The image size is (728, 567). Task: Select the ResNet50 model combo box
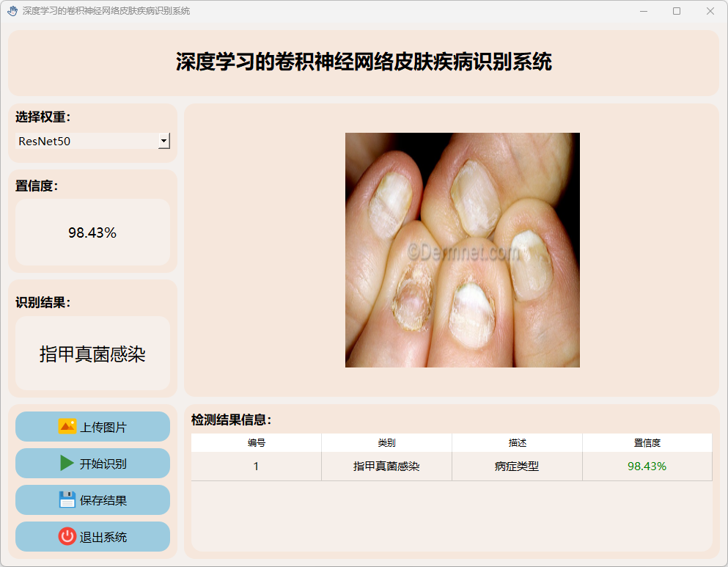[87, 141]
